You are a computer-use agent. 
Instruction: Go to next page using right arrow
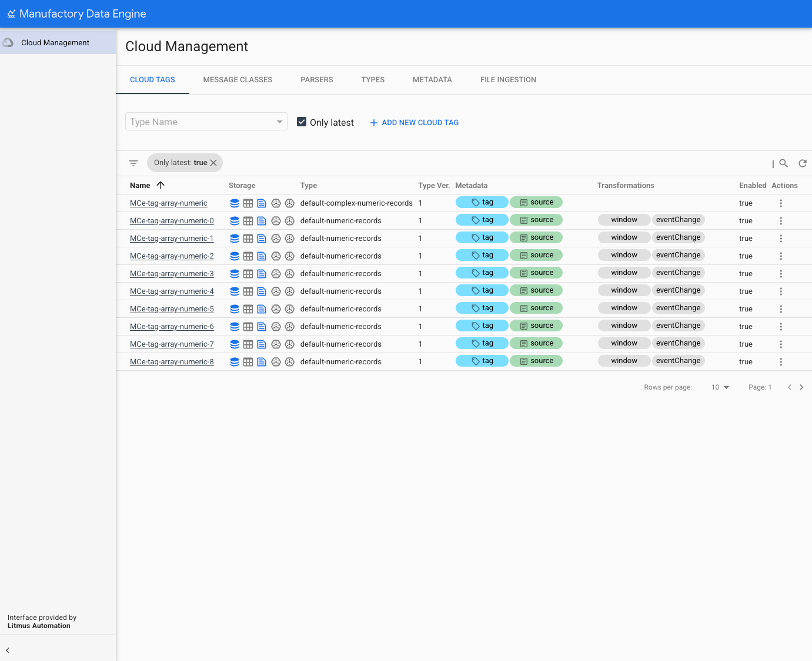(801, 387)
